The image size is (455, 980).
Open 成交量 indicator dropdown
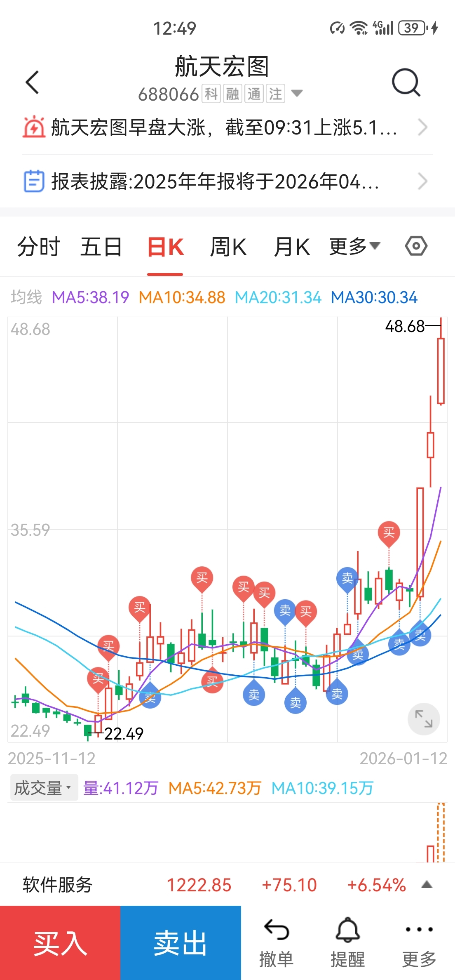pos(44,788)
